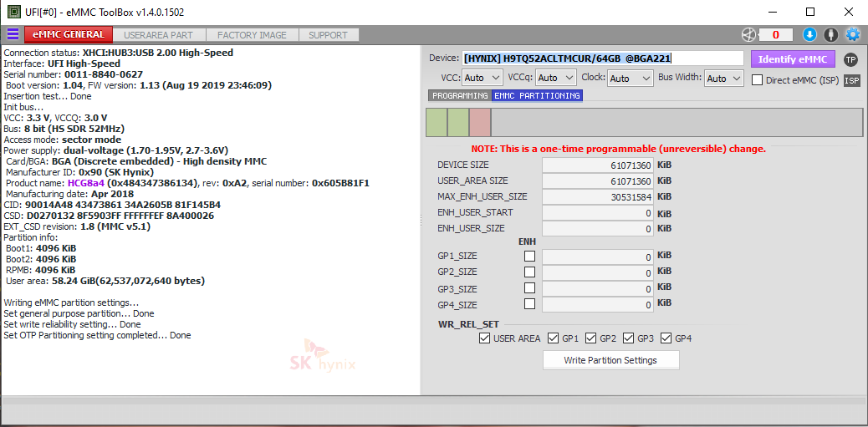Uncheck GP3 under WR_REL_SET
Image resolution: width=868 pixels, height=427 pixels.
[628, 338]
